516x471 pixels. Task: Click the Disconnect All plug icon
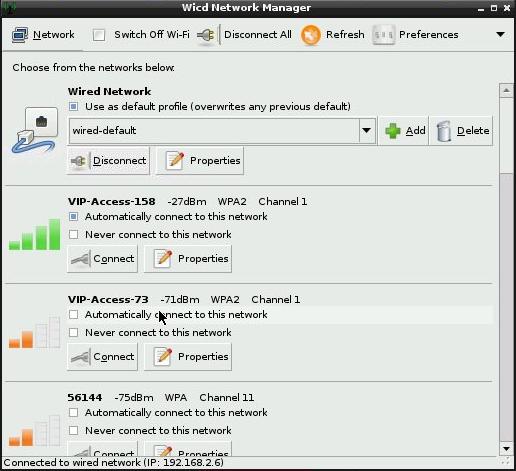[x=206, y=35]
